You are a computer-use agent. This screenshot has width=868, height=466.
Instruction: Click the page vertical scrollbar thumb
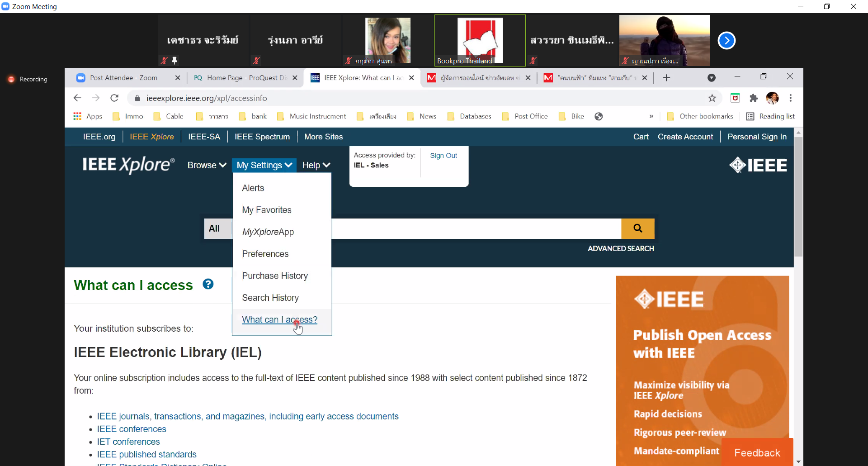[798, 197]
